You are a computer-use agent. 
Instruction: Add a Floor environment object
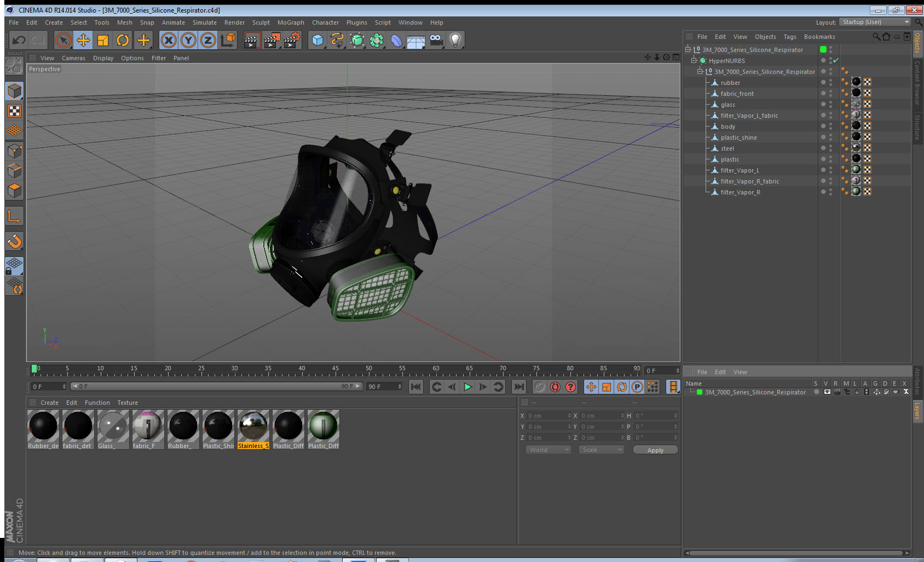[416, 40]
